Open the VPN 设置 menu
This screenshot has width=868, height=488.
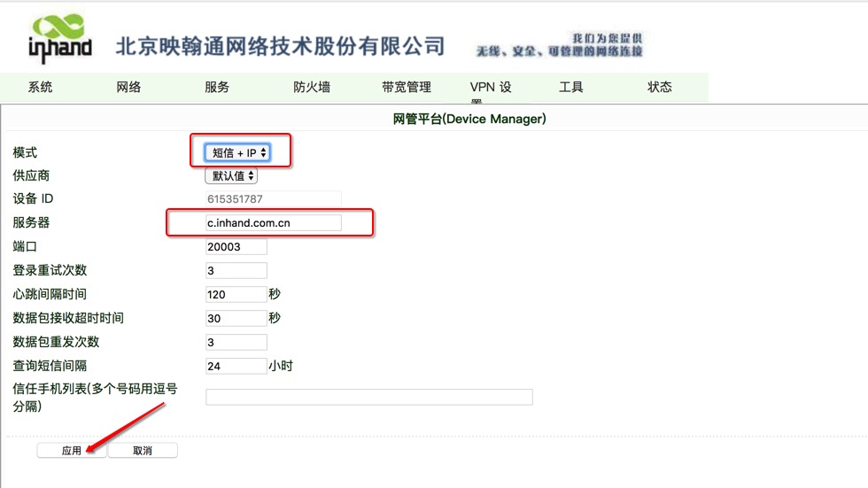[491, 88]
